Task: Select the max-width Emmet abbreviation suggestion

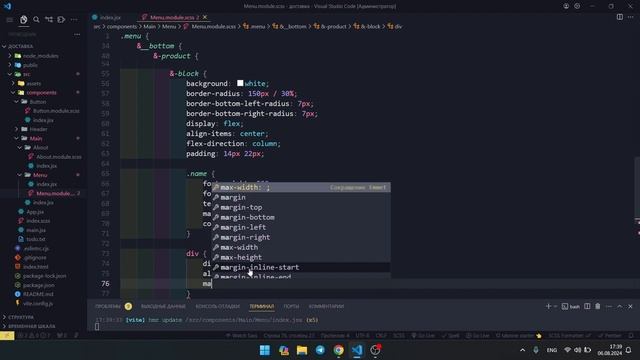Action: (x=301, y=187)
